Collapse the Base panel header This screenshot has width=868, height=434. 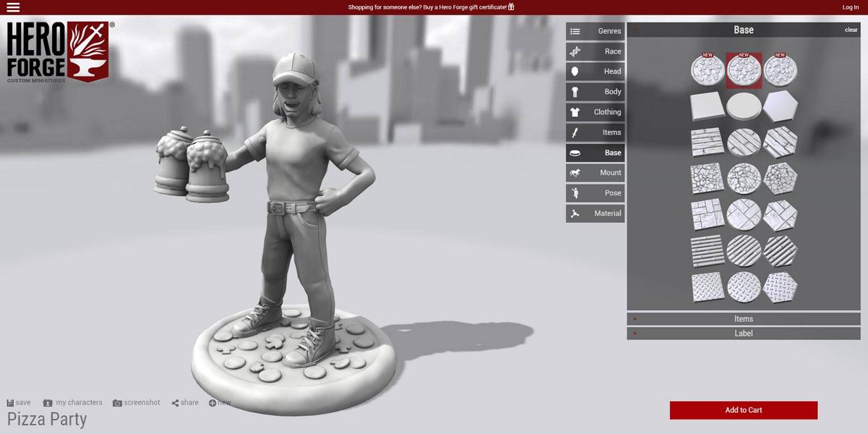[744, 30]
